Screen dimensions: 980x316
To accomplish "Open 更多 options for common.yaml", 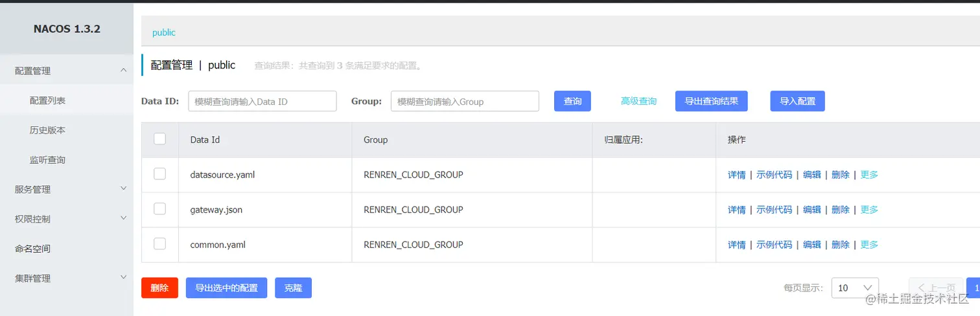I will point(869,245).
